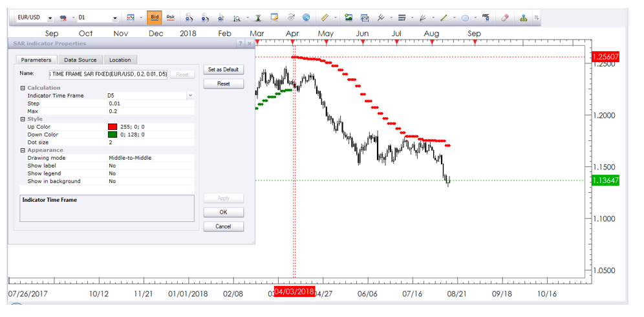Click the 1.25607 red price label
This screenshot has height=317, width=644.
[x=605, y=57]
